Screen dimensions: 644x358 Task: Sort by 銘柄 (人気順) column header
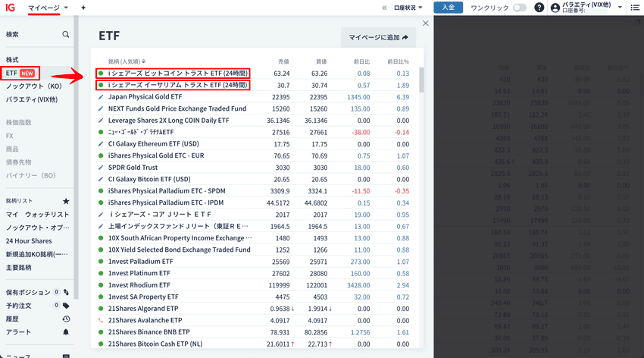tap(127, 61)
